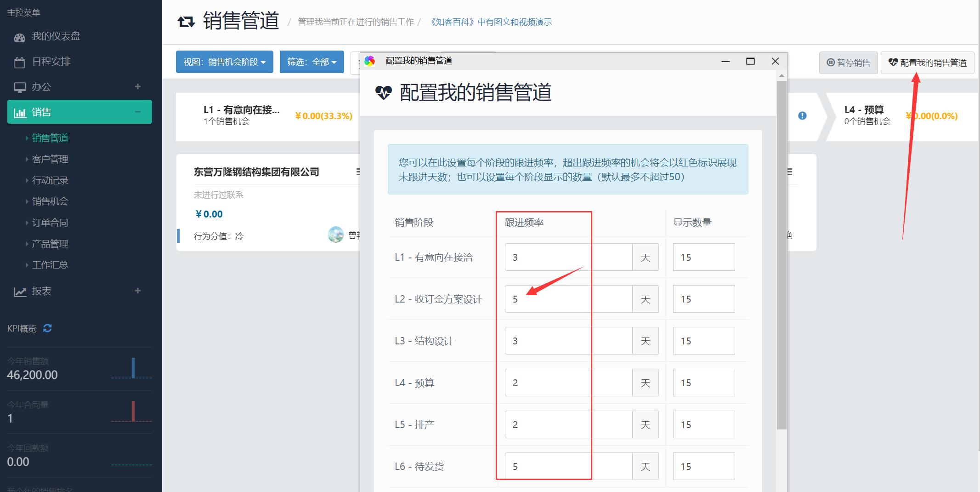980x492 pixels.
Task: Edit the L4 预算 display count field
Action: tap(704, 383)
